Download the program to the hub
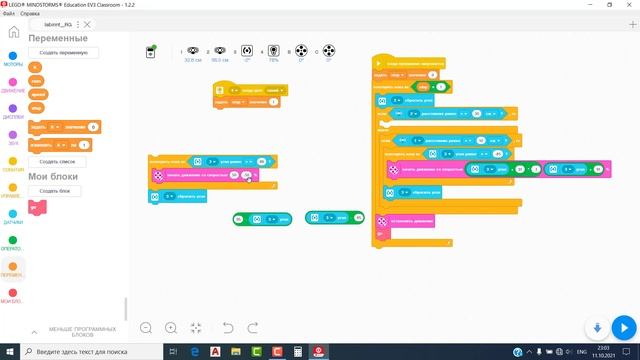 coord(598,328)
